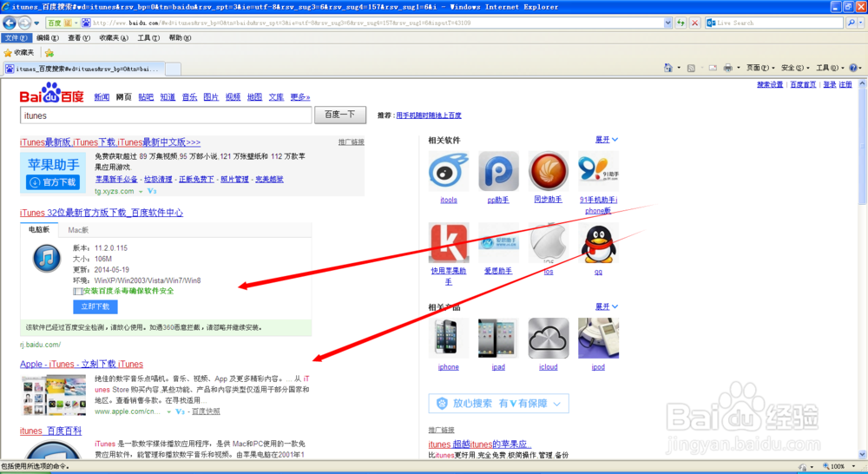Stop loading with the red X icon
Viewport: 868px width, 474px height.
pos(694,23)
